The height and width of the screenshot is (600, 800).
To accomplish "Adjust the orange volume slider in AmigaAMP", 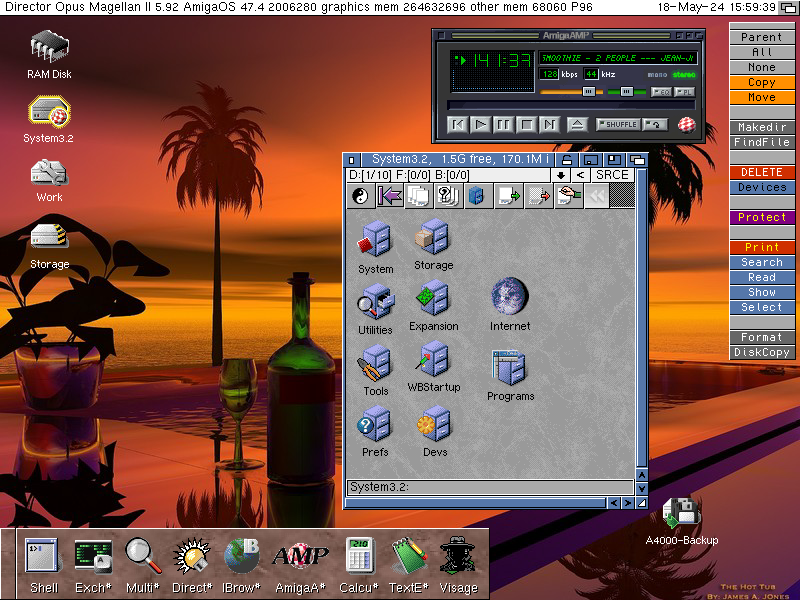I will (x=588, y=92).
